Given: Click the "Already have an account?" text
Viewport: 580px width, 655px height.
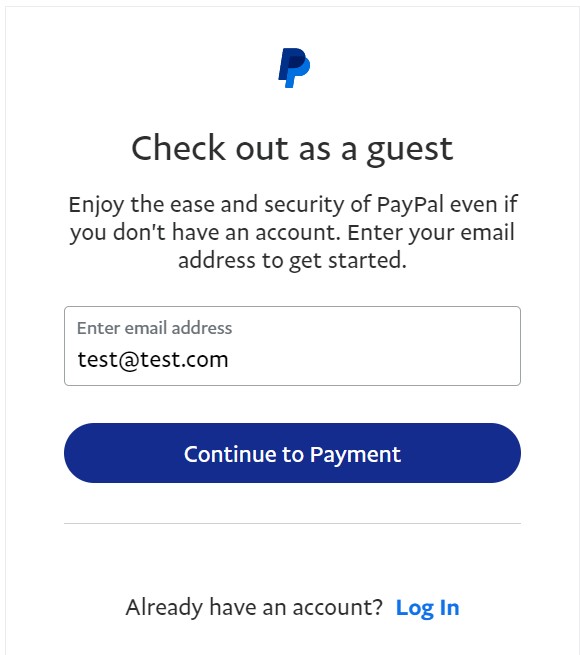Looking at the screenshot, I should [254, 607].
